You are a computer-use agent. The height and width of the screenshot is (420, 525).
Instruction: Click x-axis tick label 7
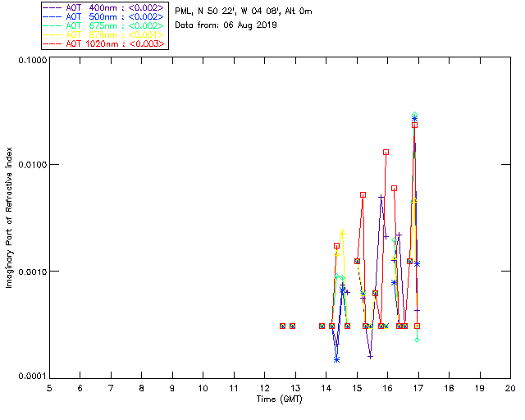pyautogui.click(x=111, y=388)
